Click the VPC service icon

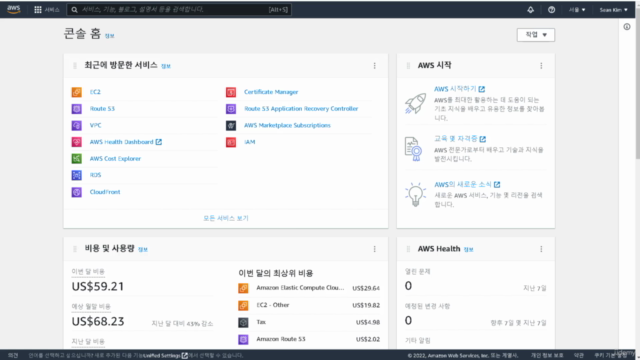(77, 125)
